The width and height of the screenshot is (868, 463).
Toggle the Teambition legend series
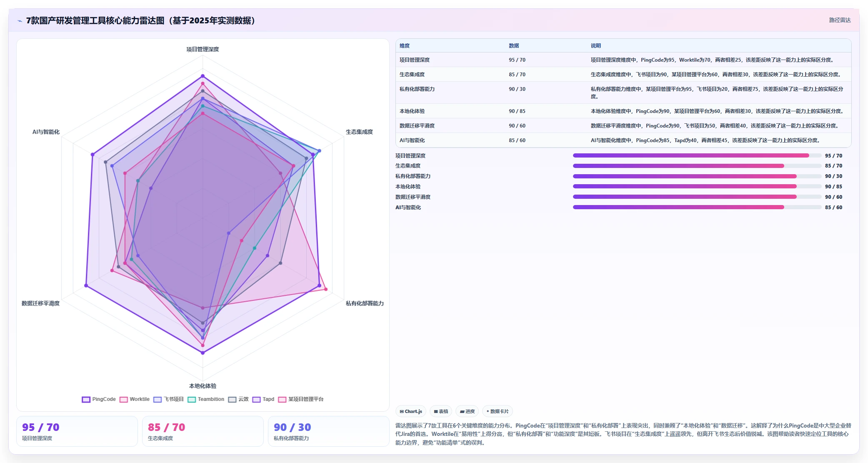click(x=206, y=399)
